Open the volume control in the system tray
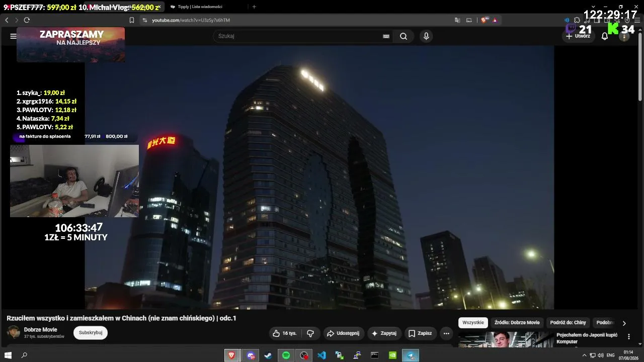The image size is (644, 362). point(601,355)
